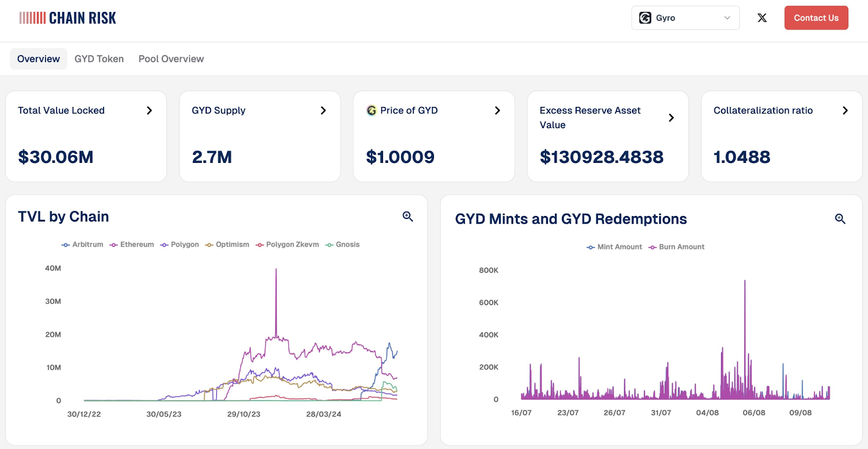Click the zoom icon on GYD Mints chart
The image size is (868, 449).
coord(840,219)
